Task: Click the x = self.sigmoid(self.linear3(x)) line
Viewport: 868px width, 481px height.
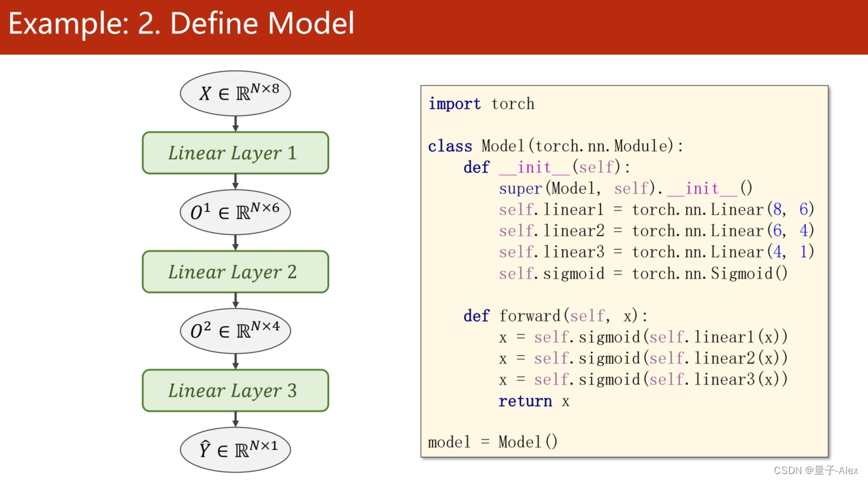Action: 643,379
